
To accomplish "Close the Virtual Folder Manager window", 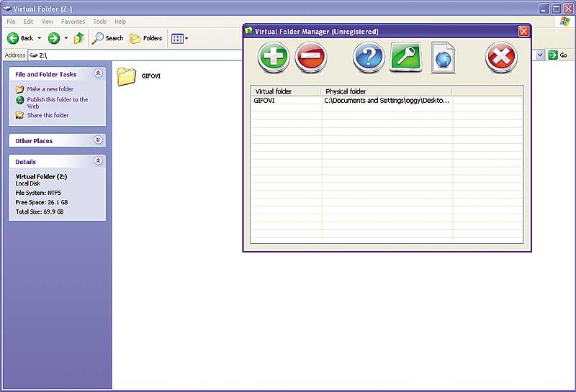I will (x=524, y=32).
